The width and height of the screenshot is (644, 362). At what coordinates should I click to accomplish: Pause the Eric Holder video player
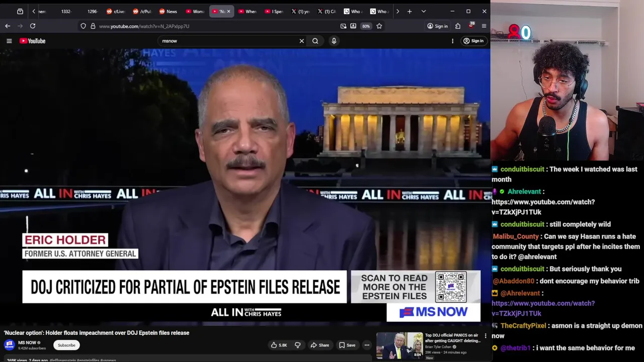[x=245, y=186]
